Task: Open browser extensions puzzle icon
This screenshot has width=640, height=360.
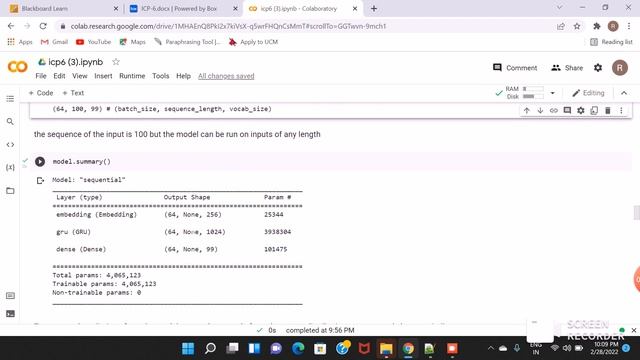Action: pos(596,26)
